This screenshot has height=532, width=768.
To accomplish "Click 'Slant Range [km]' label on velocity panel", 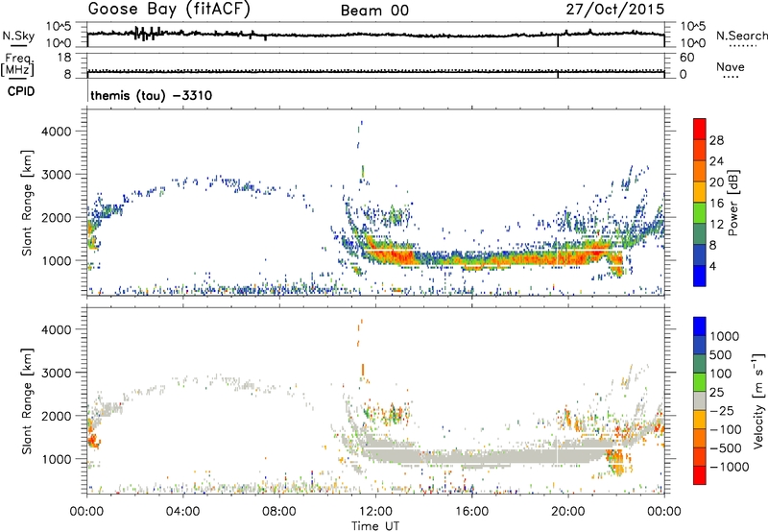I will click(27, 400).
